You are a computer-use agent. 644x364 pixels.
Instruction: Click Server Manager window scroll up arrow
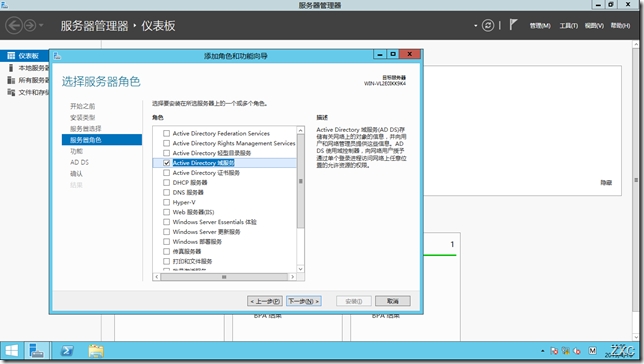click(x=636, y=44)
